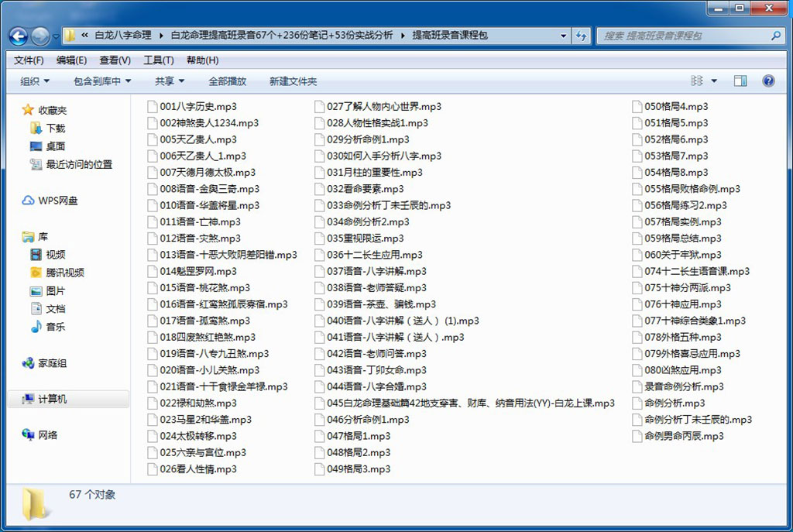Expand the 共享 dropdown
The width and height of the screenshot is (793, 532).
170,81
